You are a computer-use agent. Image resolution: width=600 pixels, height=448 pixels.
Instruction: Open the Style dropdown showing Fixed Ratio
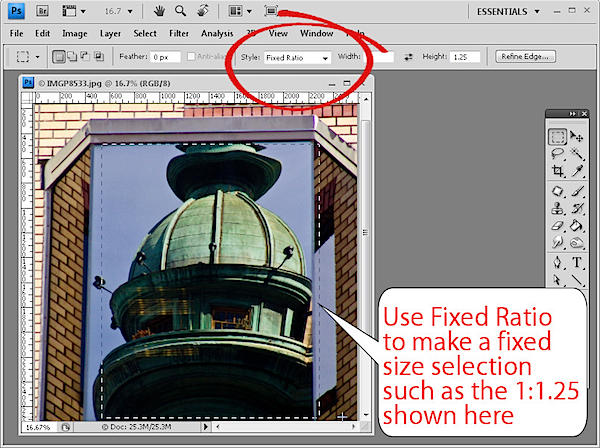click(297, 58)
